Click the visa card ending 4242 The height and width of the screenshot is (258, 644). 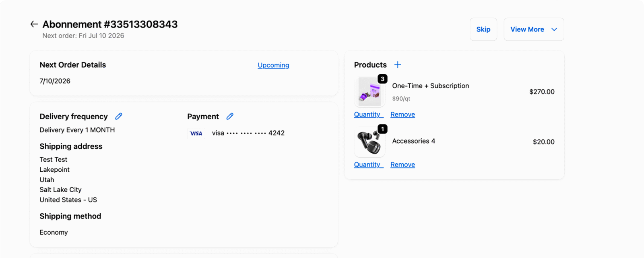248,133
